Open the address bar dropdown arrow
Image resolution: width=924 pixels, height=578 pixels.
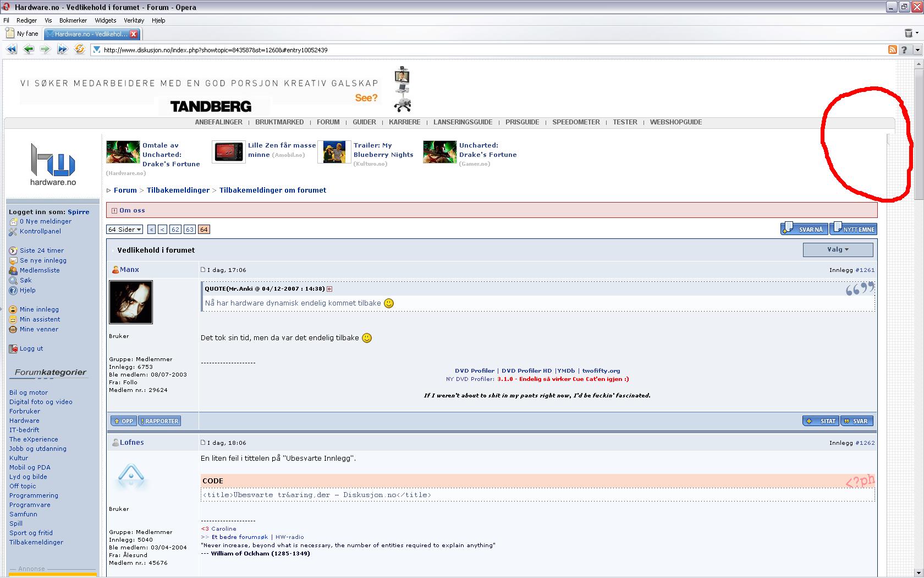917,50
